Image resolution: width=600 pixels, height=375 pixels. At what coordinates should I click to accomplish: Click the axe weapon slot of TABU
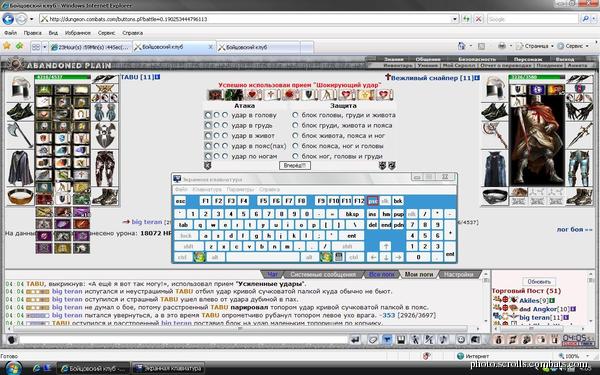coord(20,135)
